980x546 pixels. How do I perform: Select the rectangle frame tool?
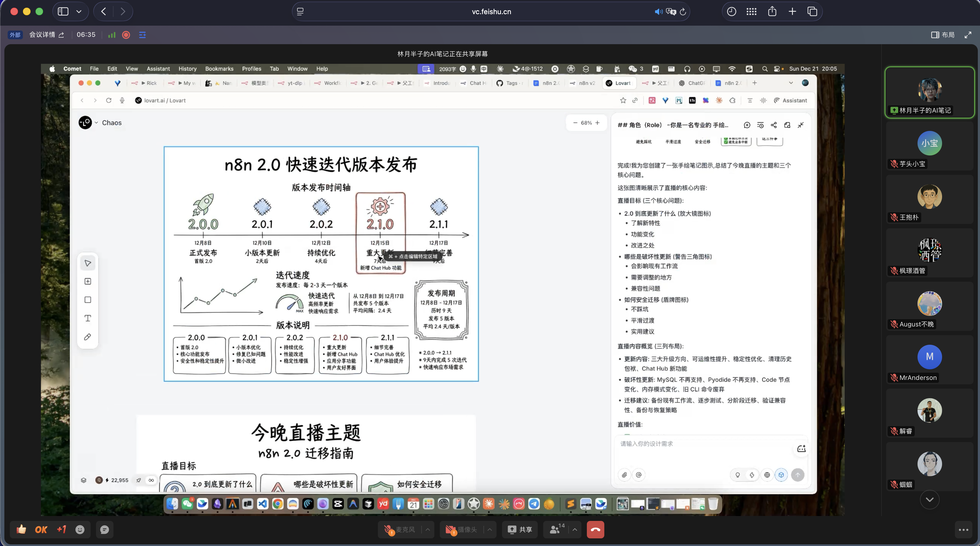[x=88, y=300]
